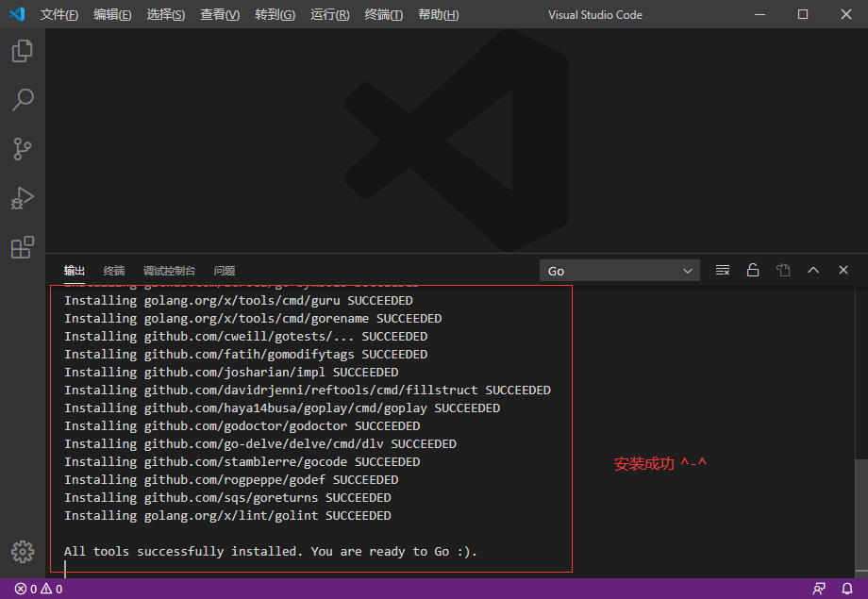Screen dimensions: 868x599
Task: Open the output in an editor
Action: [x=782, y=270]
